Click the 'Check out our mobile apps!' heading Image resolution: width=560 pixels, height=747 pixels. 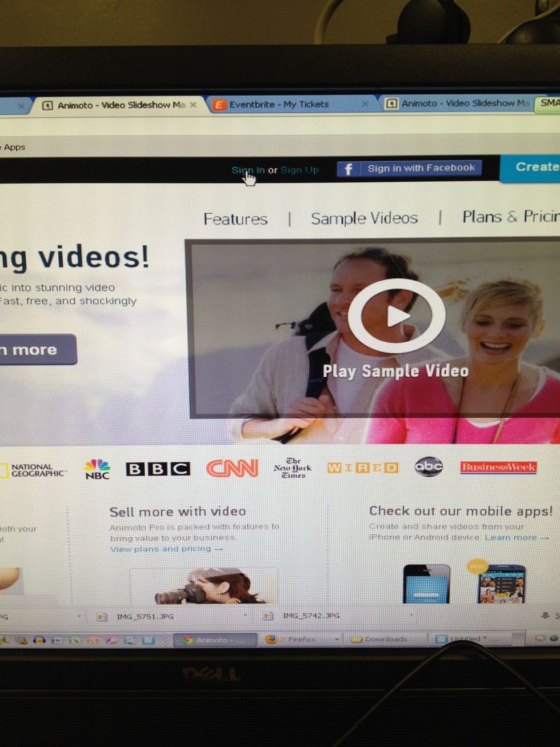461,511
